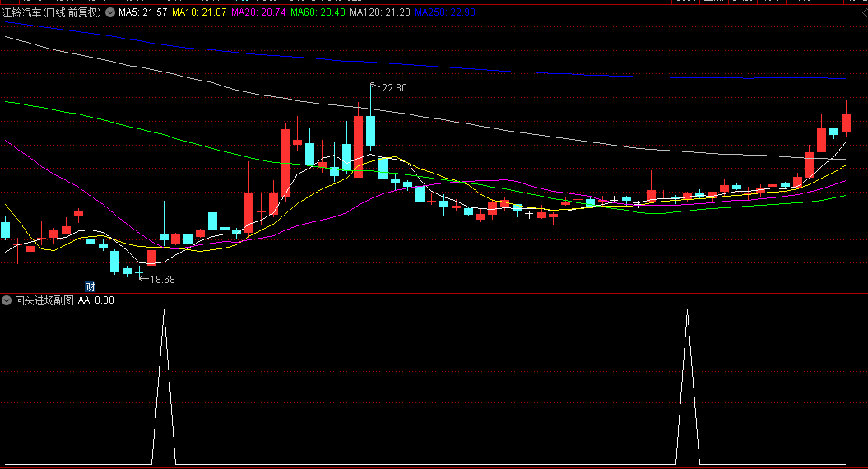
Task: Select the MA60: 20.43 indicator label
Action: (x=318, y=12)
